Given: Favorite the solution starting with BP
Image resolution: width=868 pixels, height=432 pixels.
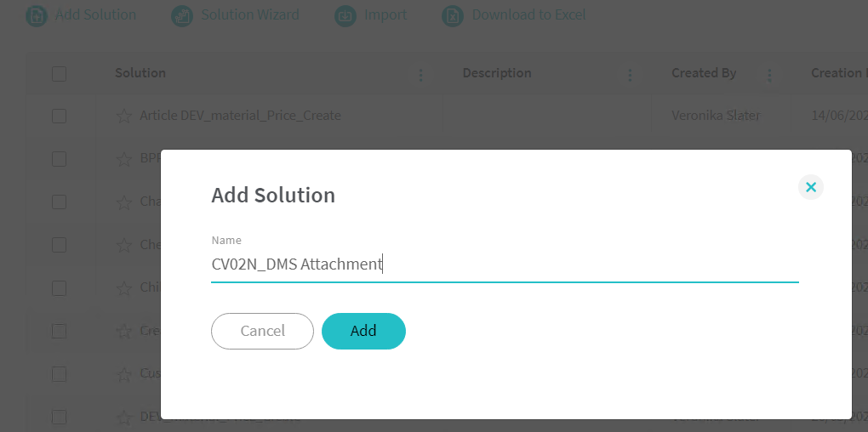Looking at the screenshot, I should pyautogui.click(x=123, y=158).
